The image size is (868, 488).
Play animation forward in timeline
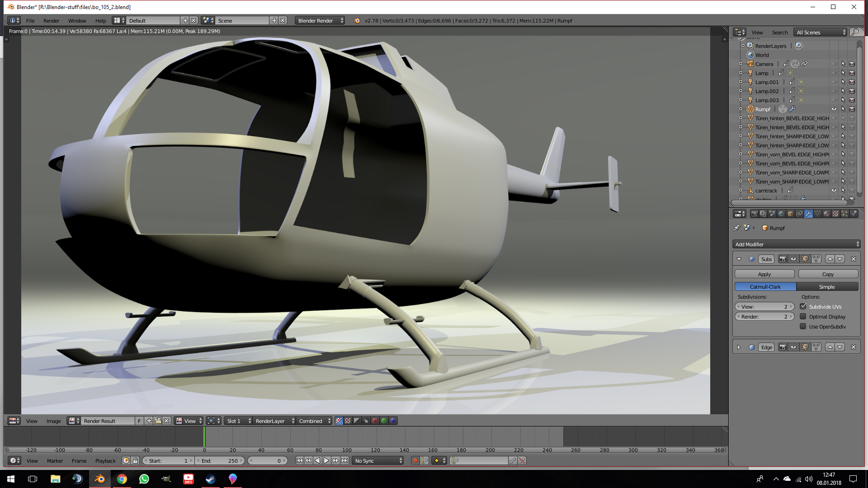[326, 460]
